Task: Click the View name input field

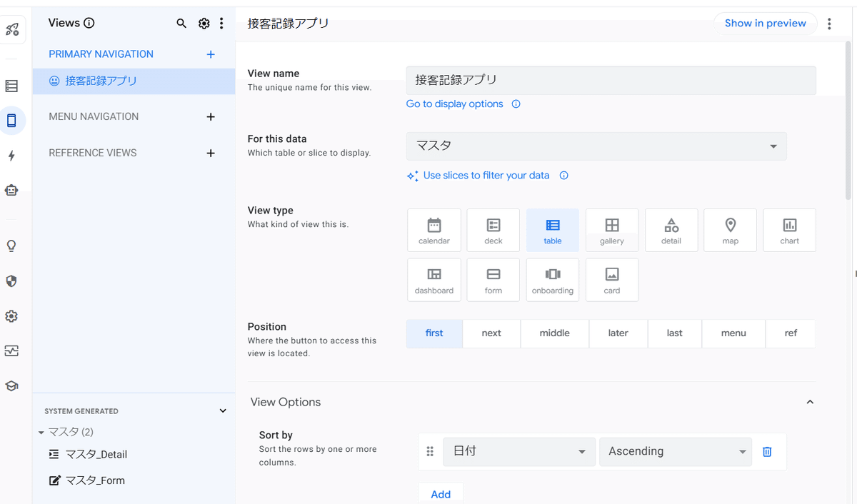Action: tap(611, 81)
